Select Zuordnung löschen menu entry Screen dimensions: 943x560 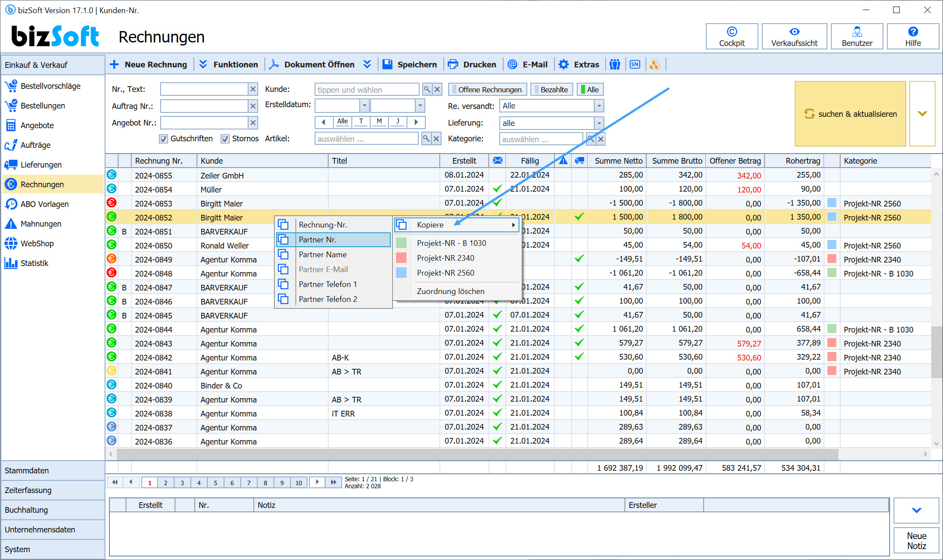coord(457,291)
